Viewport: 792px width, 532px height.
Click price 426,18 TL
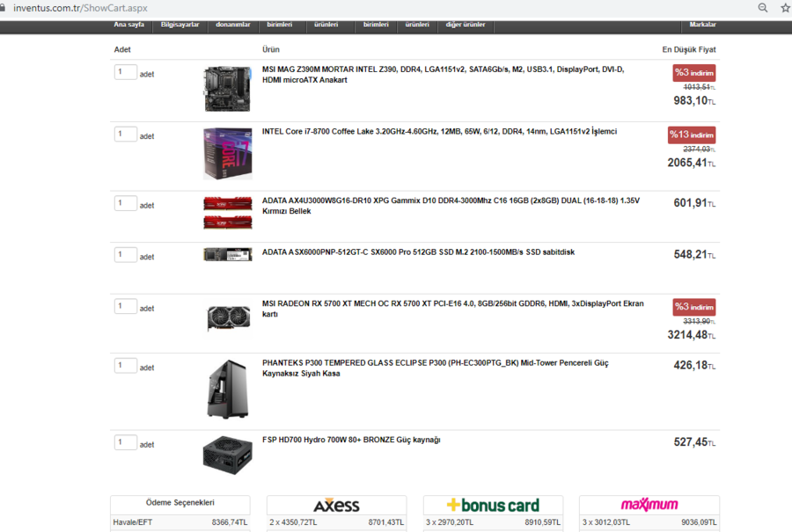point(694,365)
